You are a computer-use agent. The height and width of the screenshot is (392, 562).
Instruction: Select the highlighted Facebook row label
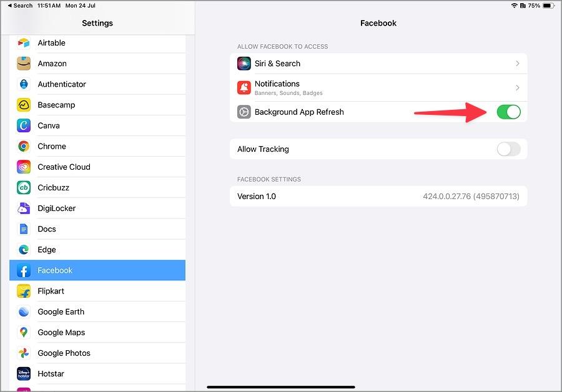tap(55, 270)
